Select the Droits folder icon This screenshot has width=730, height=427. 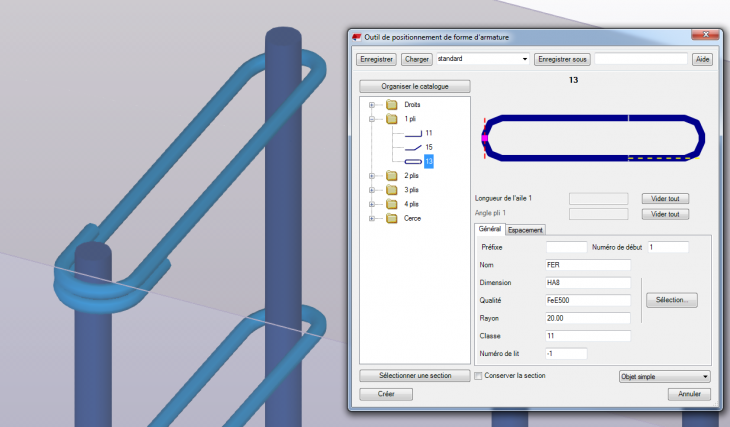[x=392, y=105]
